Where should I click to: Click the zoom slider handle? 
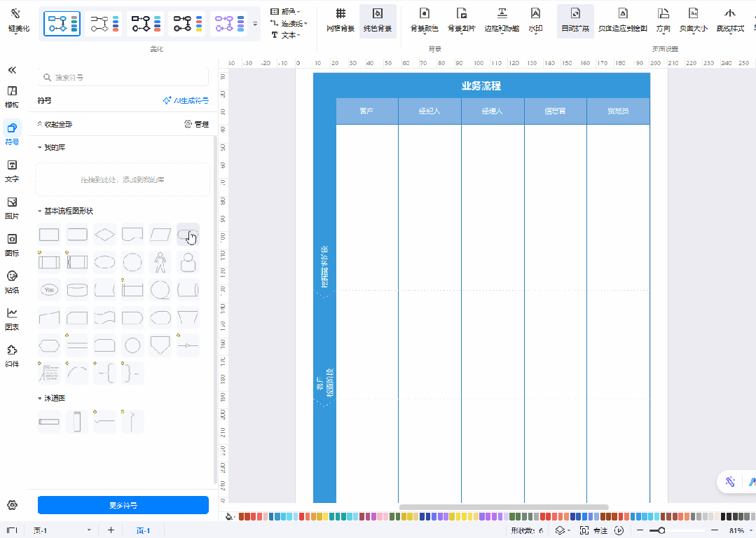661,530
